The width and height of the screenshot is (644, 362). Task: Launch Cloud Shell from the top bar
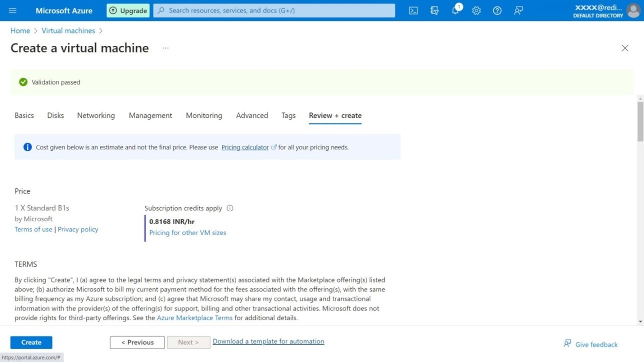413,10
